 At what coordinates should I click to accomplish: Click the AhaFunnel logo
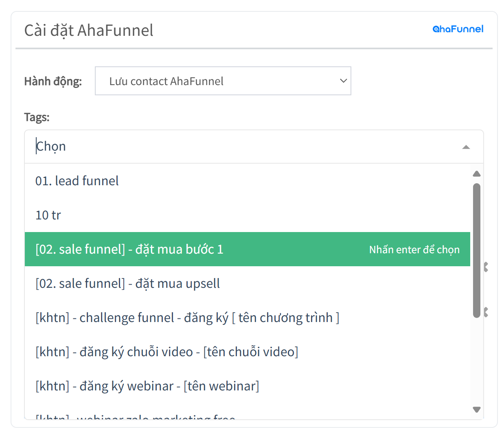click(x=458, y=29)
